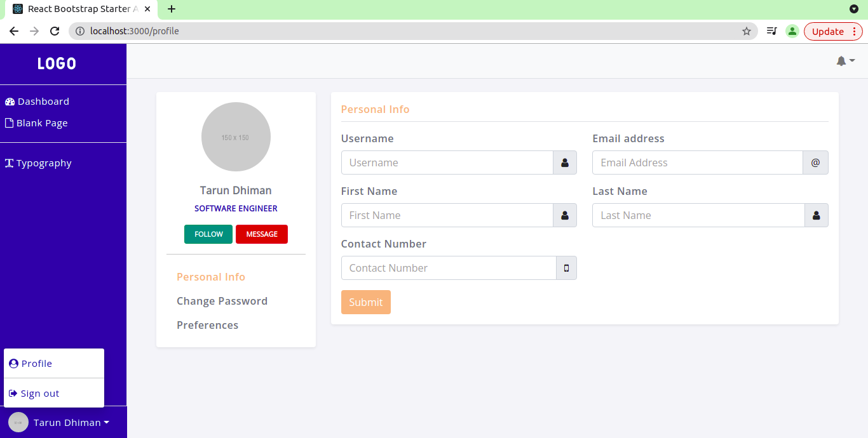Switch to the Change Password tab

click(222, 301)
